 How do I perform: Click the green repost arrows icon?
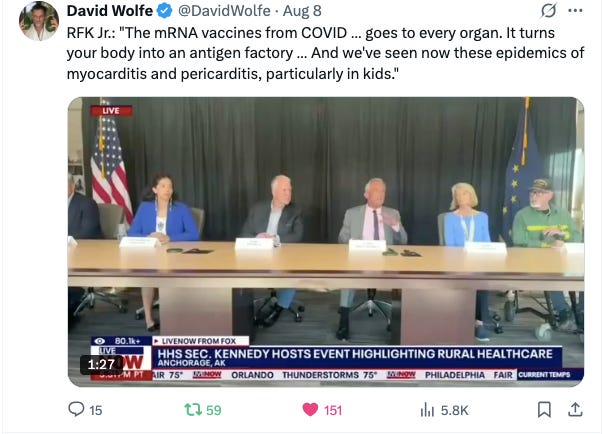193,410
